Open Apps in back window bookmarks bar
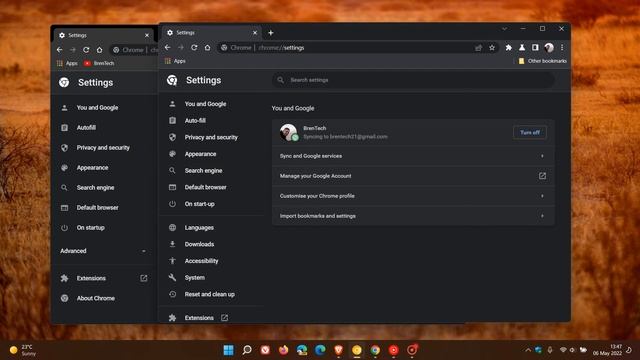Viewport: 640px width, 360px height. pos(67,63)
